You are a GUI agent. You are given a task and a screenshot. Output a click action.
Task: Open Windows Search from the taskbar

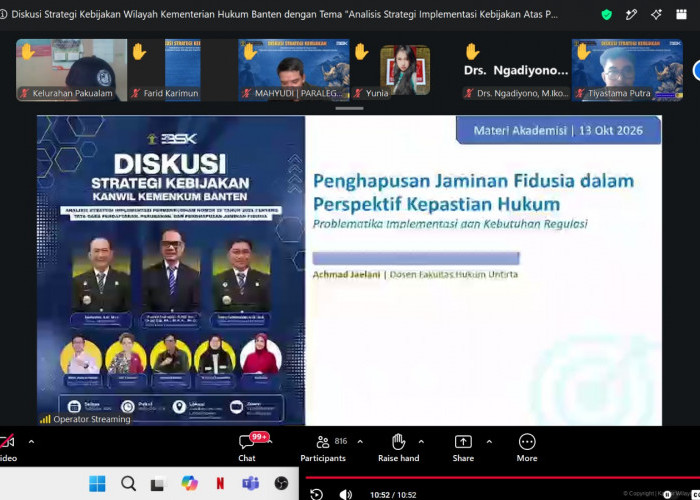click(128, 483)
